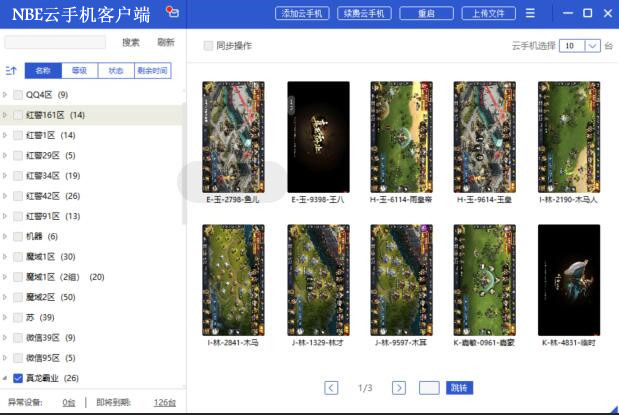
Task: Click the 重启 restart button
Action: tap(426, 13)
